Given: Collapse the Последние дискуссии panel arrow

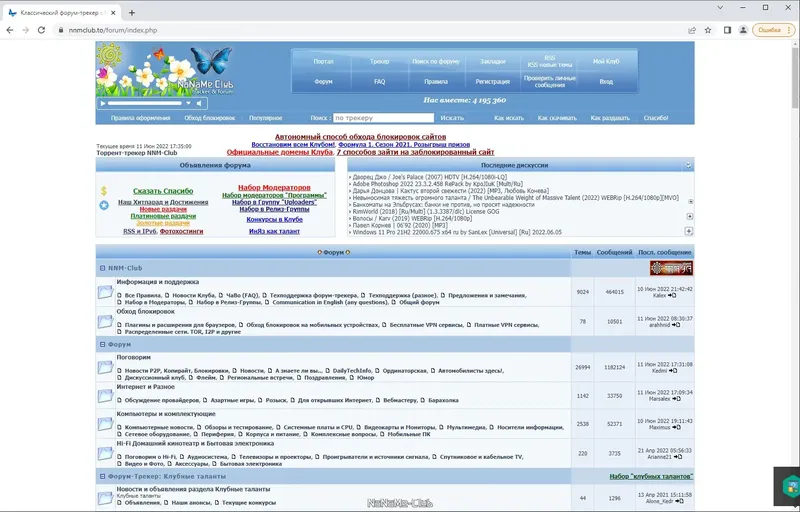Looking at the screenshot, I should [688, 165].
